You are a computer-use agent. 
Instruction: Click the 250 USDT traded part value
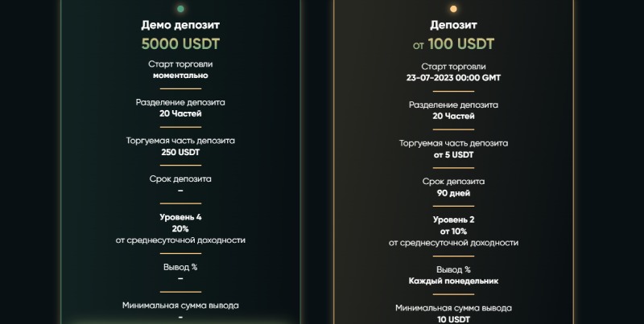click(180, 151)
